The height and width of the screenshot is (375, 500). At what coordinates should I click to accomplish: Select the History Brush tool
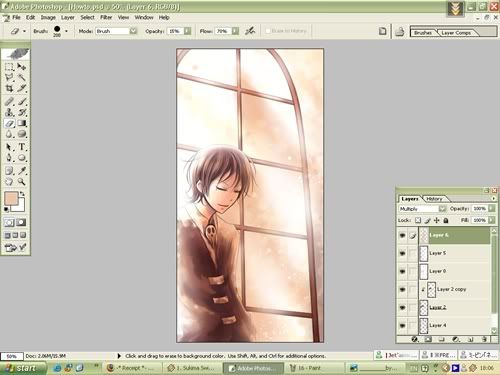(22, 112)
